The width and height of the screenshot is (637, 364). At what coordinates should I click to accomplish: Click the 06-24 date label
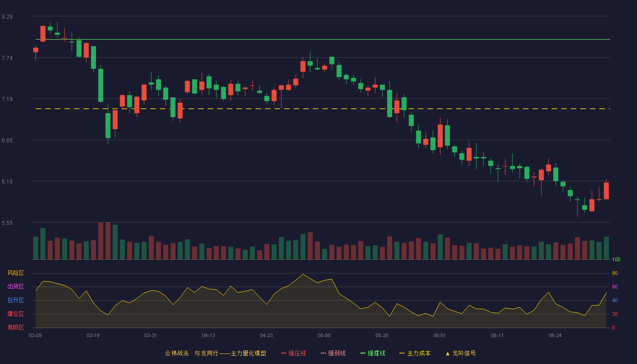556,336
